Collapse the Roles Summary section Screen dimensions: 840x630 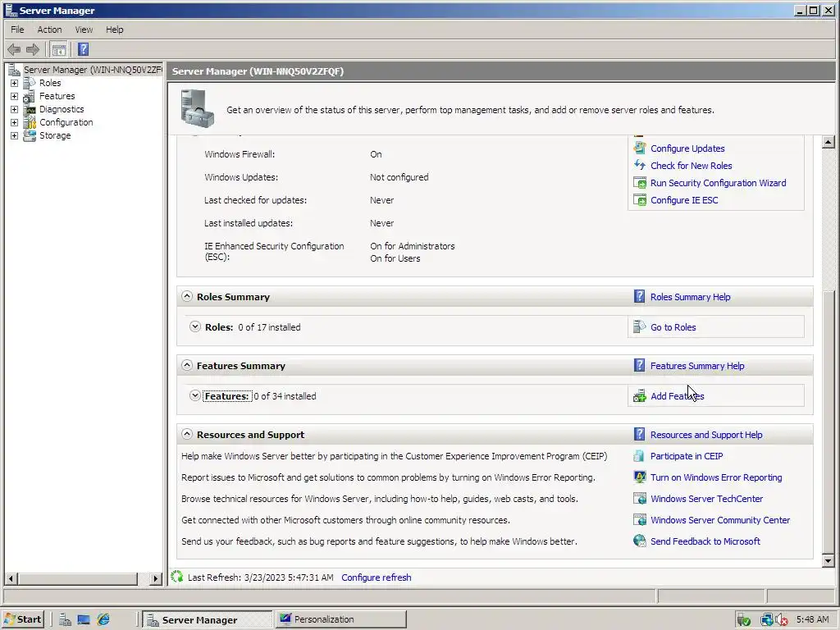[186, 296]
